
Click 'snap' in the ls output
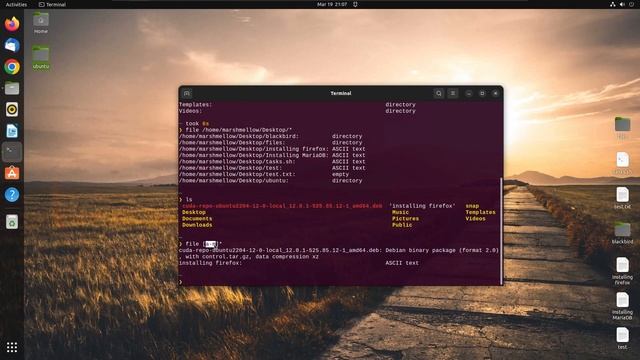(x=472, y=206)
